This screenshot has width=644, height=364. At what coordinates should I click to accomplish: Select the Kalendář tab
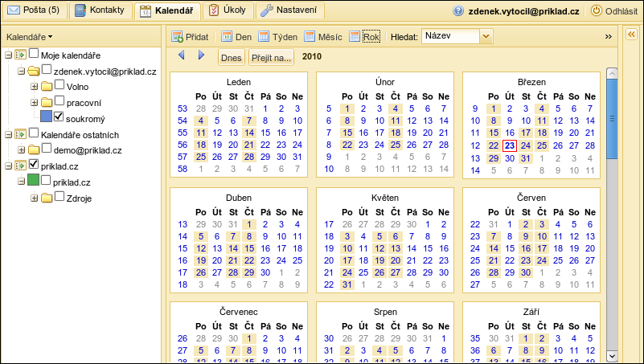tap(166, 11)
